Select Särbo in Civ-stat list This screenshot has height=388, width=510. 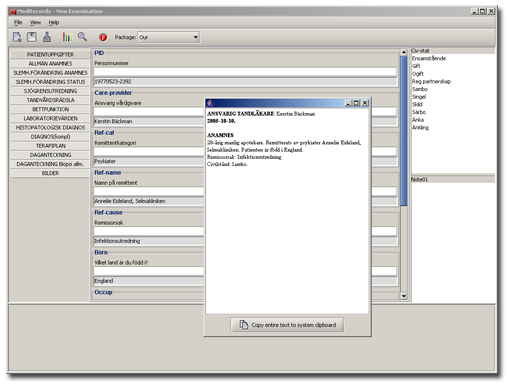coord(419,112)
